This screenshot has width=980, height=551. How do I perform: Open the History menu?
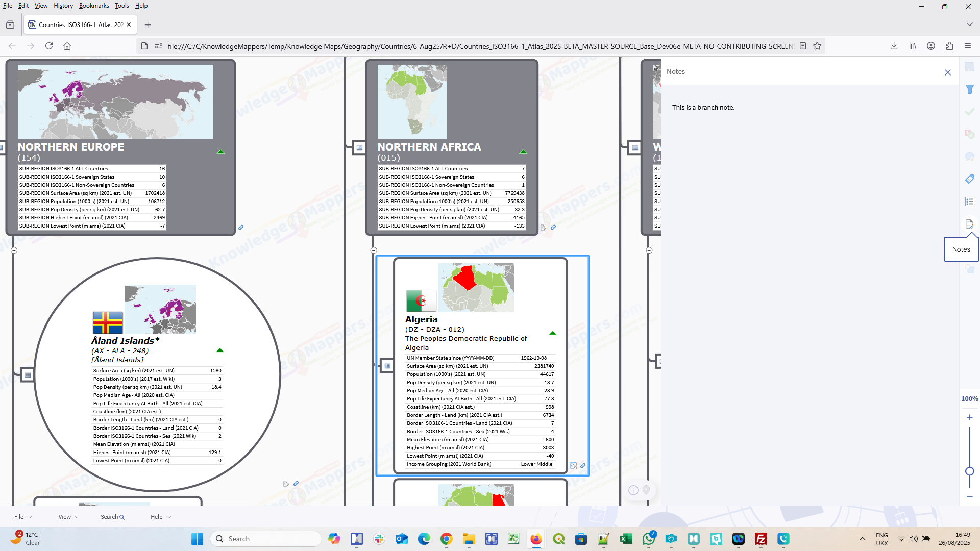coord(63,6)
